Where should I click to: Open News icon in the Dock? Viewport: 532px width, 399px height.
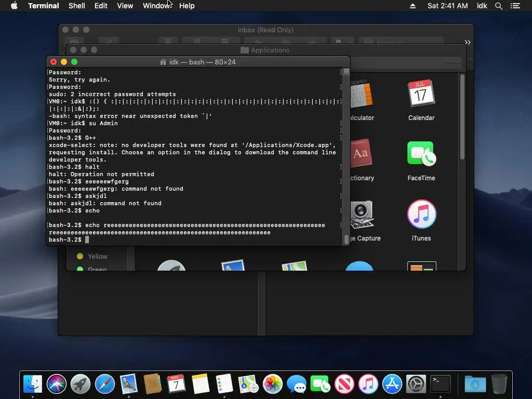point(344,384)
